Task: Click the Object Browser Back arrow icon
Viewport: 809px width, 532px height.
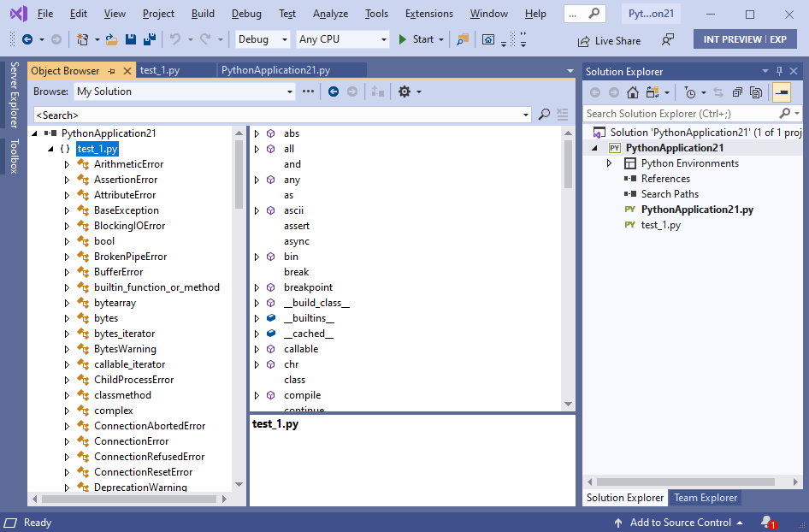Action: 334,92
